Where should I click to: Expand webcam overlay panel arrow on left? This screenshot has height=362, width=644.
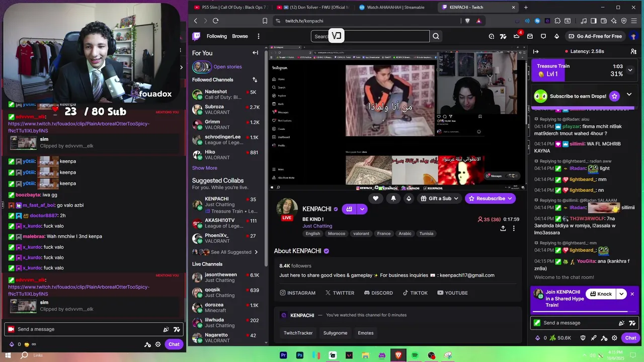coord(181,67)
